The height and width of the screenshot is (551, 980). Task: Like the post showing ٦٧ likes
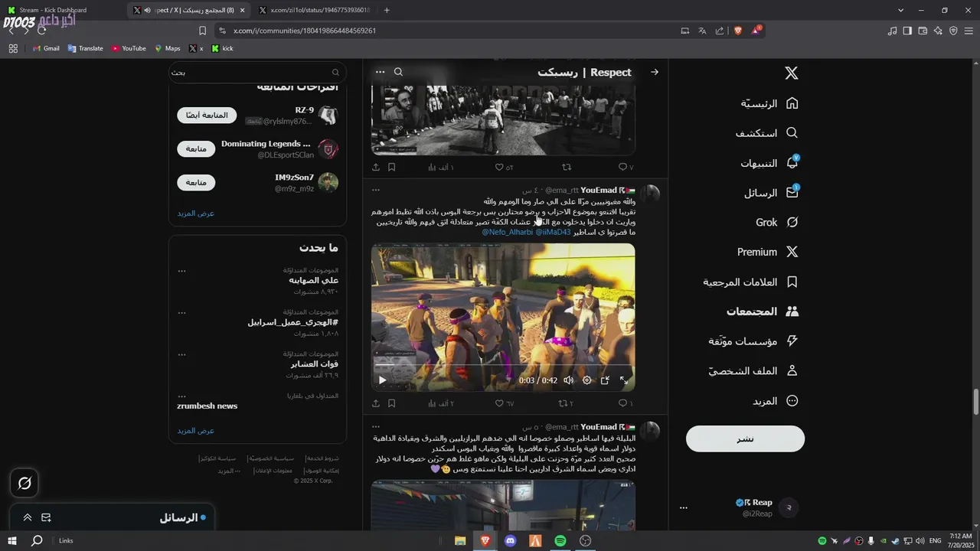pos(504,403)
